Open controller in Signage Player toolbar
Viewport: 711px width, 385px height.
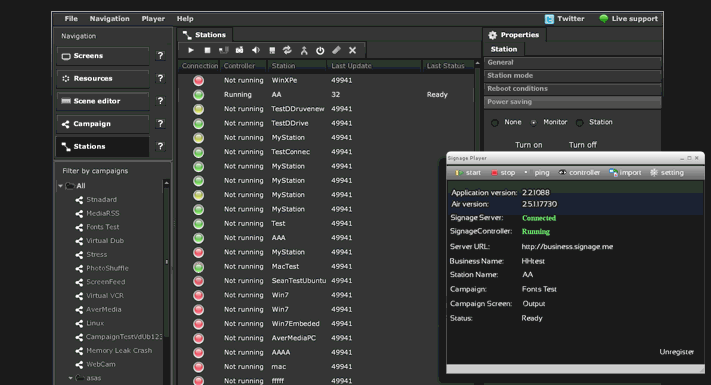pyautogui.click(x=579, y=173)
